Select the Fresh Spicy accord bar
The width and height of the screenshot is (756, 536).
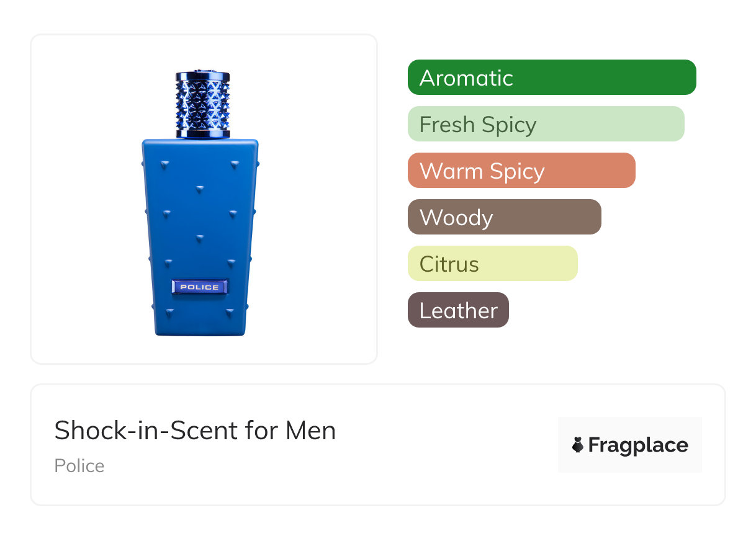tap(546, 124)
